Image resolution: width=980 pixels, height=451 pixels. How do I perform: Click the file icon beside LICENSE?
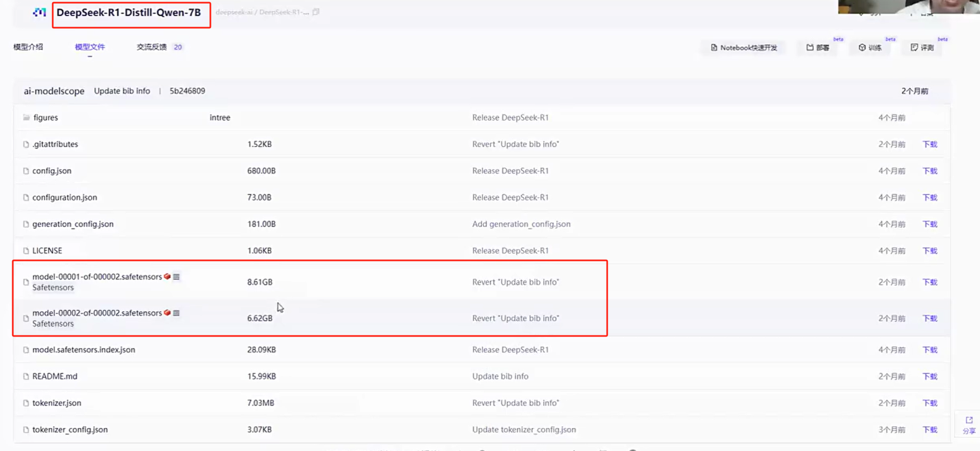point(26,251)
